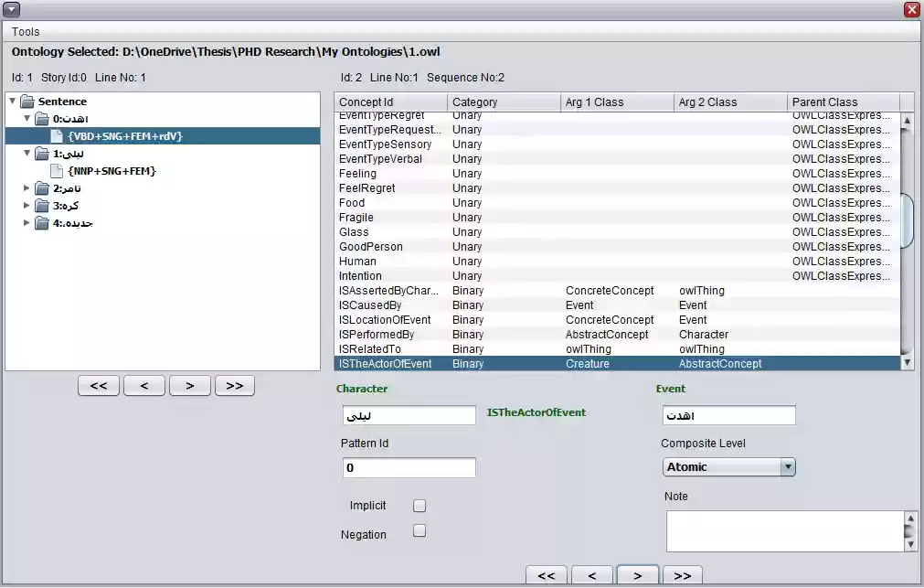The width and height of the screenshot is (924, 588).
Task: Click the folder icon of node كره:3
Action: [43, 206]
